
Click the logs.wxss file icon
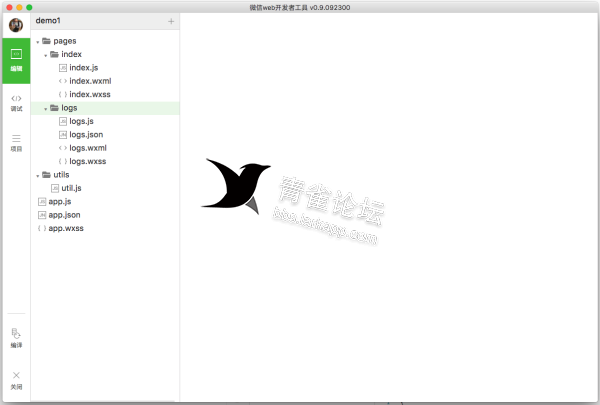63,162
